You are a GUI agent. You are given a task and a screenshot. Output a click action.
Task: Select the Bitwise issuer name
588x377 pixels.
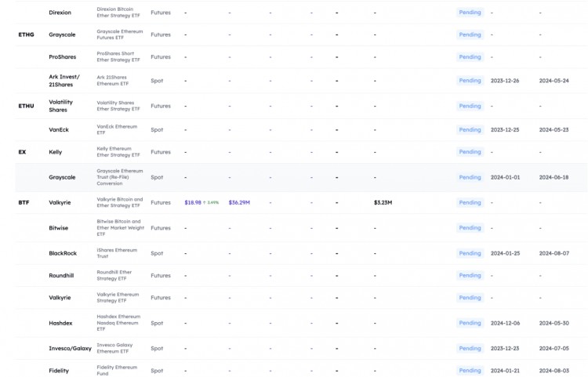click(59, 228)
